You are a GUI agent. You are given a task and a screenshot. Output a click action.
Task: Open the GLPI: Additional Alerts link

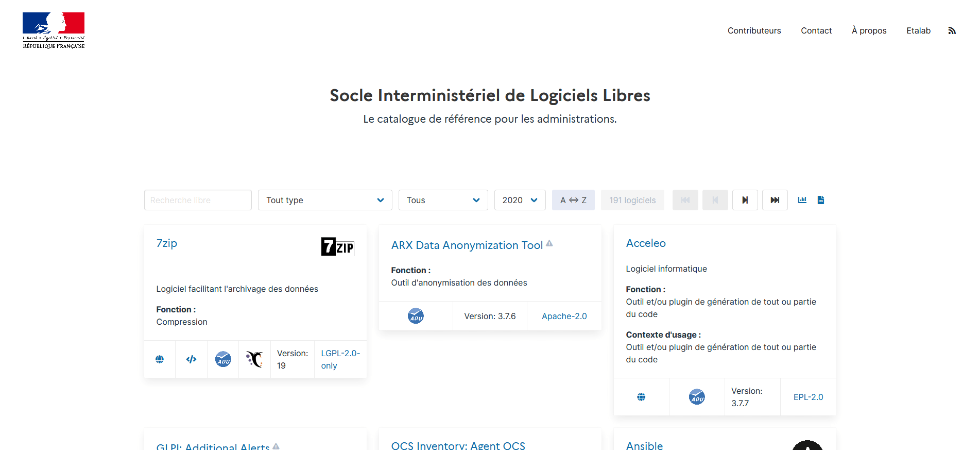213,446
